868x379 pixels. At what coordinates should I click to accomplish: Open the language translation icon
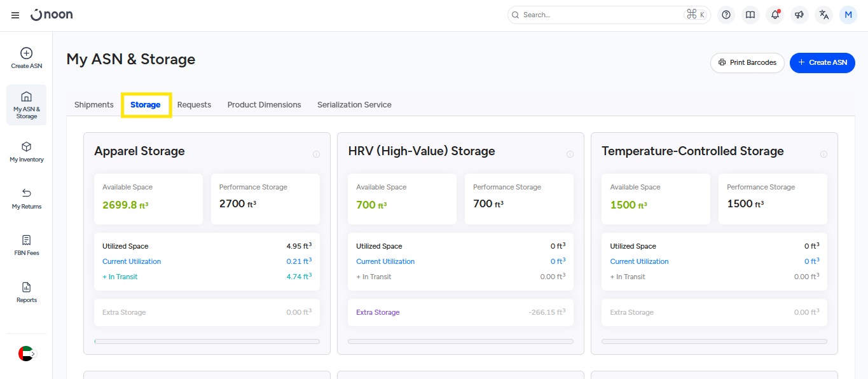tap(824, 15)
